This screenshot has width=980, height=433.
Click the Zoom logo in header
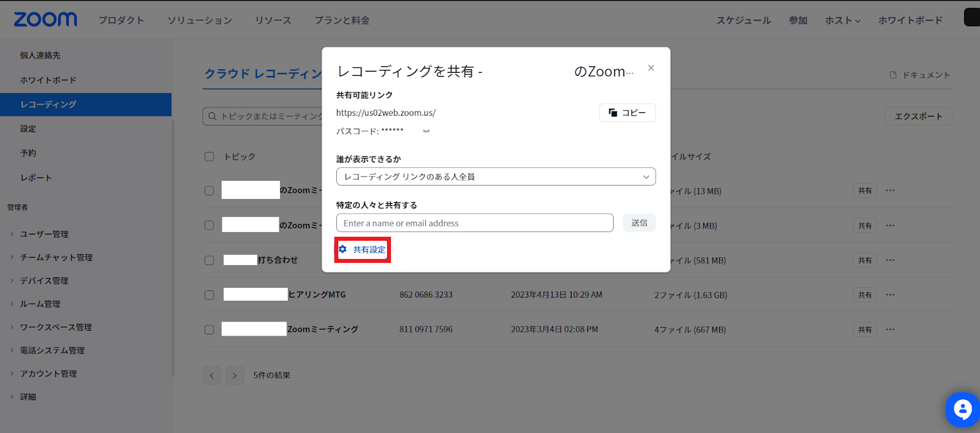tap(45, 20)
